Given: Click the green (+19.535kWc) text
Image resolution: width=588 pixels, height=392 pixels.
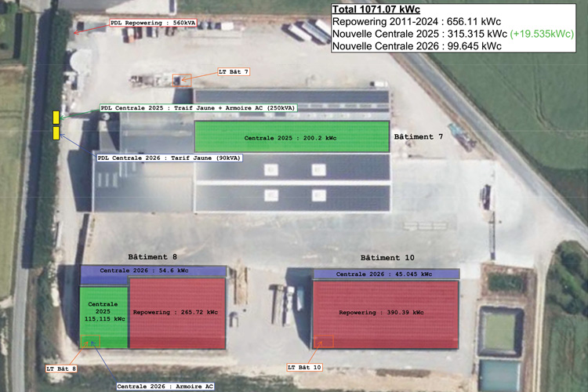Looking at the screenshot, I should (542, 34).
